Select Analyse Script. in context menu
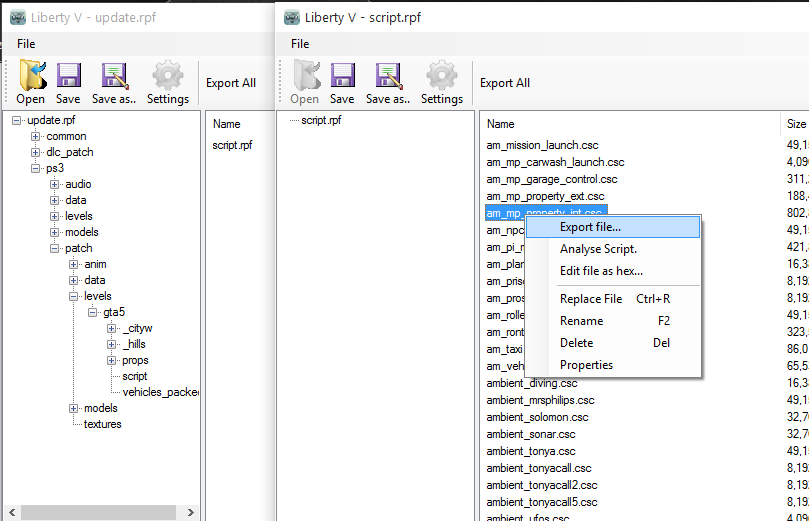 [598, 249]
